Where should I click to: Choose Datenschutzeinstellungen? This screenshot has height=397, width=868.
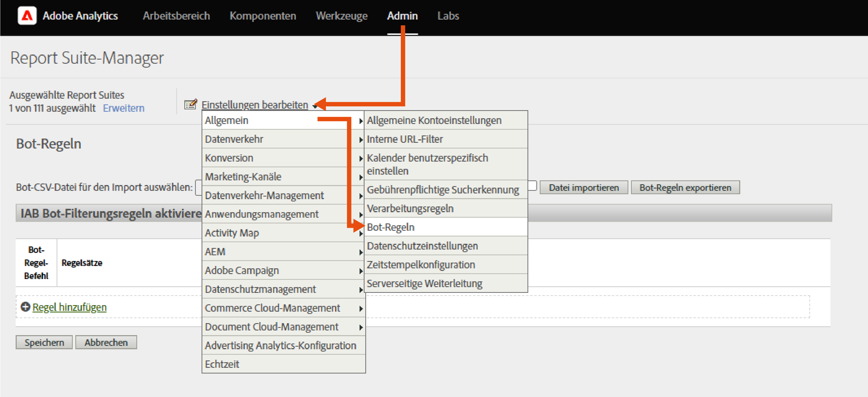[446, 246]
